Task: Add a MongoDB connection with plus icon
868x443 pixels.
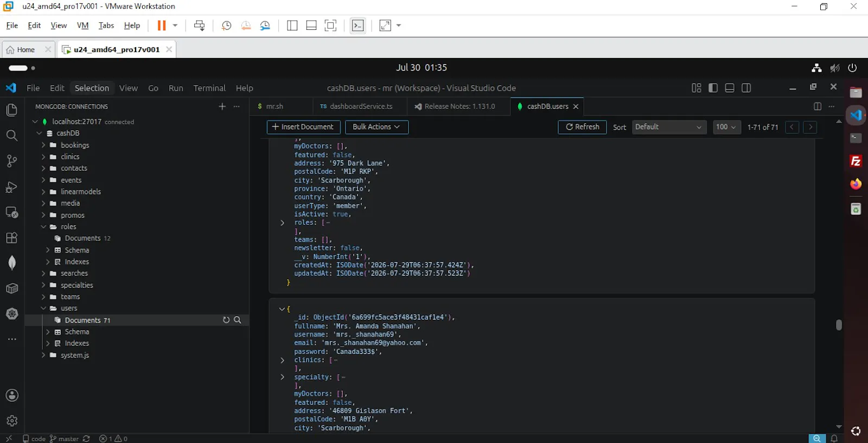Action: click(222, 106)
